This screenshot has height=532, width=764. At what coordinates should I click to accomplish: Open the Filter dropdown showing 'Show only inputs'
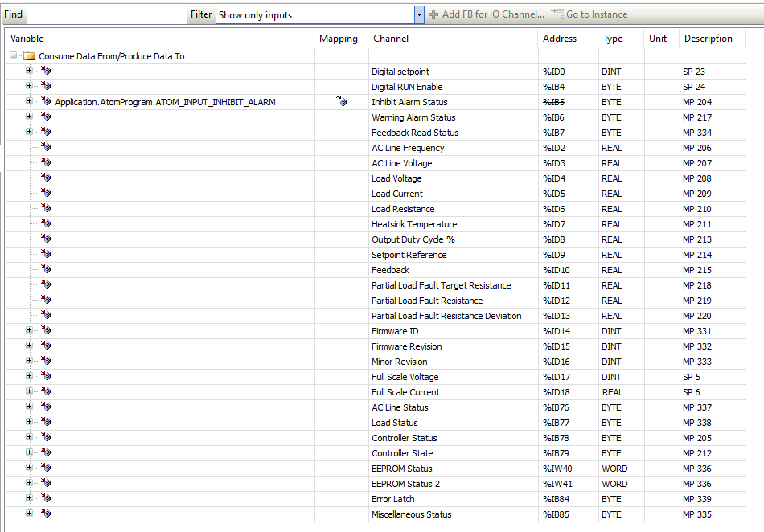[x=418, y=14]
